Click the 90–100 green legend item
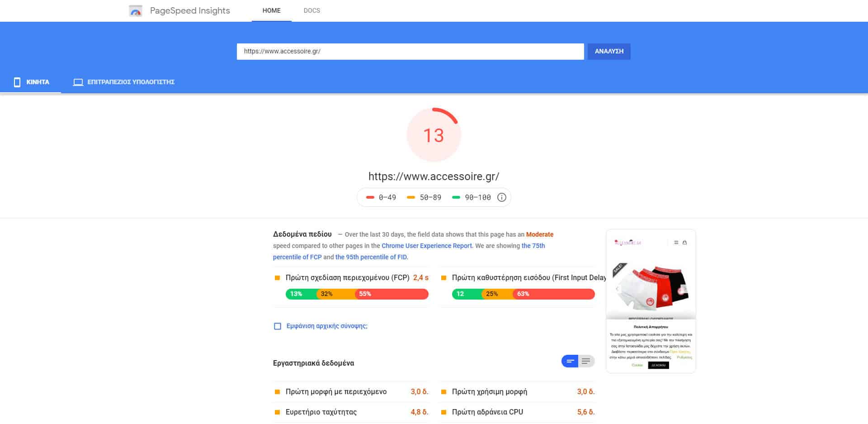 tap(472, 197)
